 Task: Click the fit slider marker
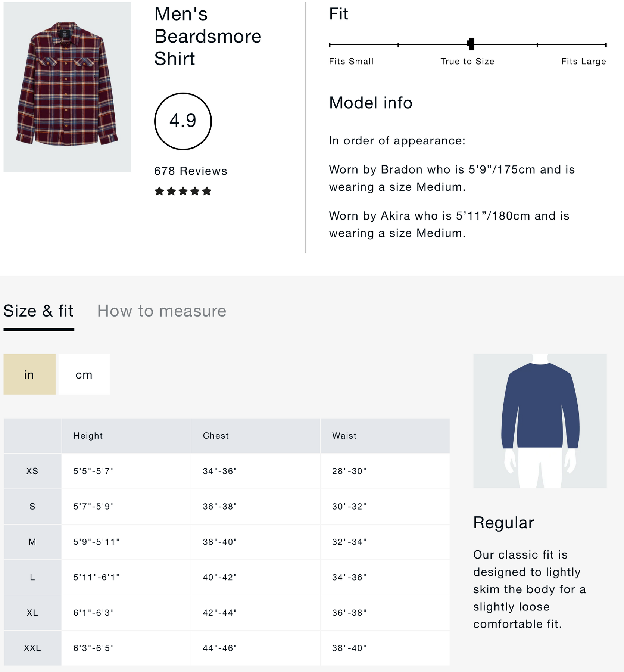click(471, 44)
